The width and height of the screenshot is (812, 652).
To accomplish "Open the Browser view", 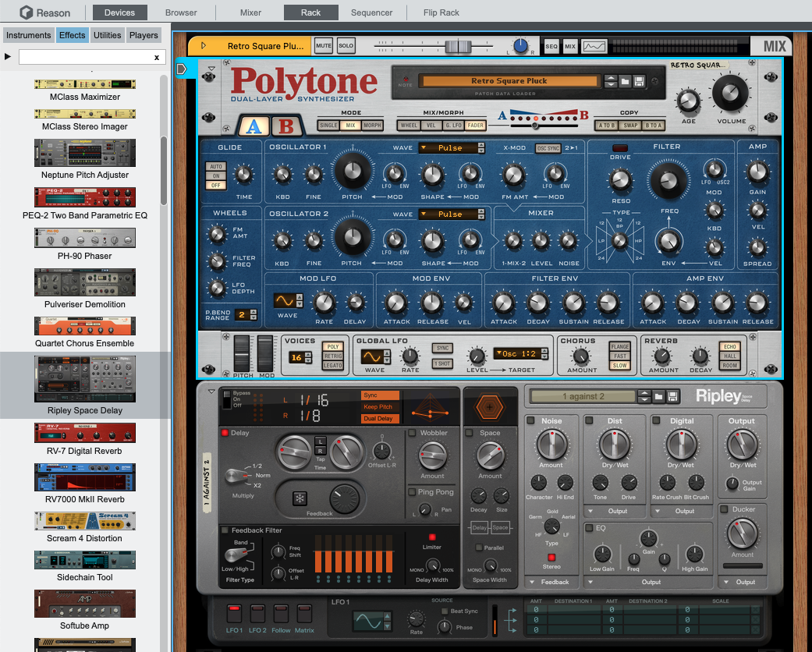I will click(181, 12).
